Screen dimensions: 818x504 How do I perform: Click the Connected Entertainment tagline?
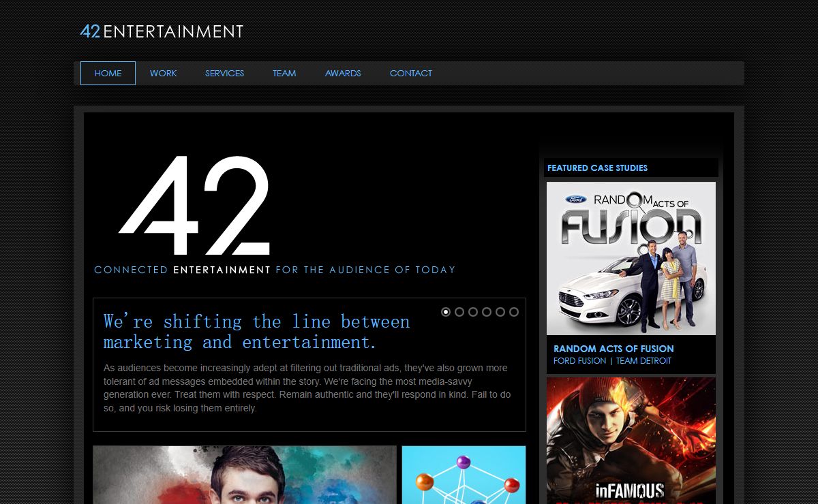click(x=275, y=270)
